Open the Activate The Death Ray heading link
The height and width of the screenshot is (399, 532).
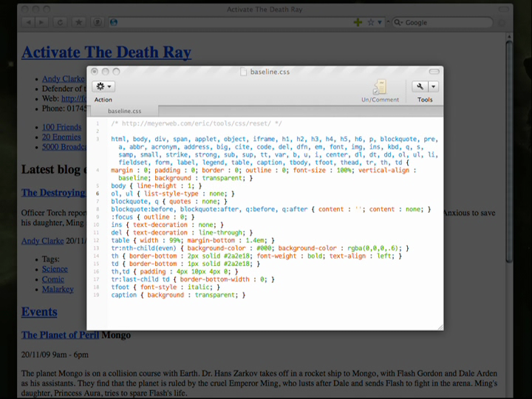[106, 52]
